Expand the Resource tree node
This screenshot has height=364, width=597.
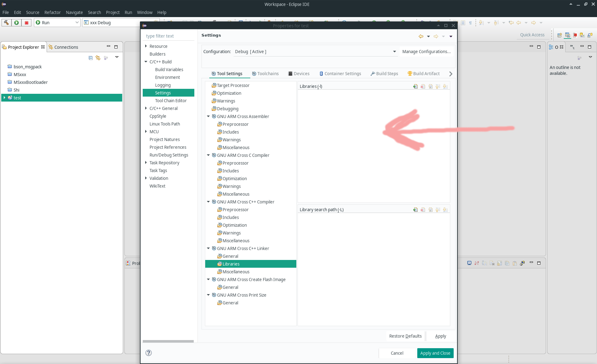146,46
